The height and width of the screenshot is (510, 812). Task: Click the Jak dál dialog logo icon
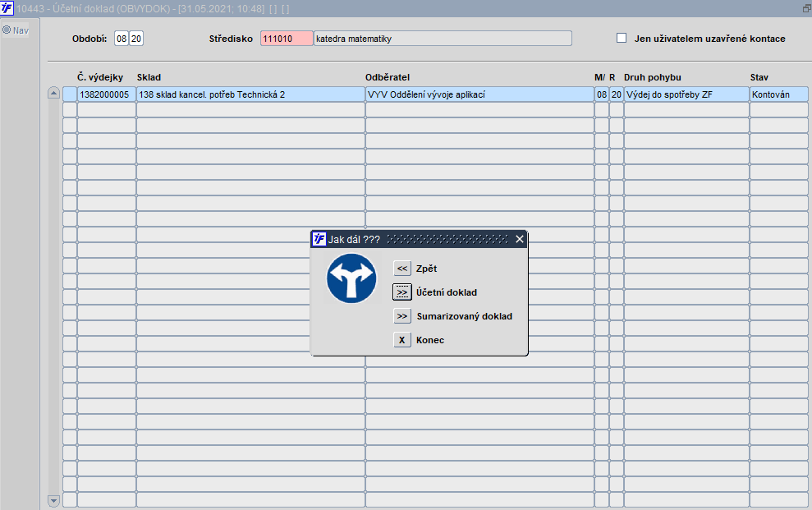[x=319, y=239]
